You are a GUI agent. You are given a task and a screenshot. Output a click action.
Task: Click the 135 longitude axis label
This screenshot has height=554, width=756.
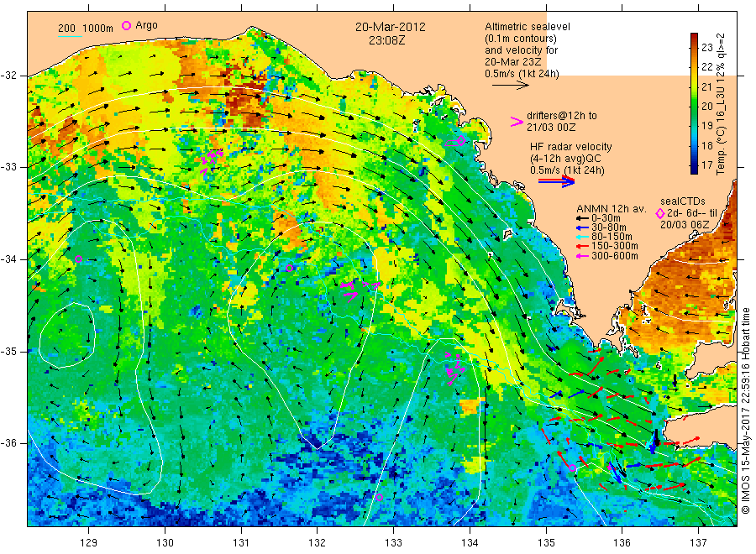[546, 543]
